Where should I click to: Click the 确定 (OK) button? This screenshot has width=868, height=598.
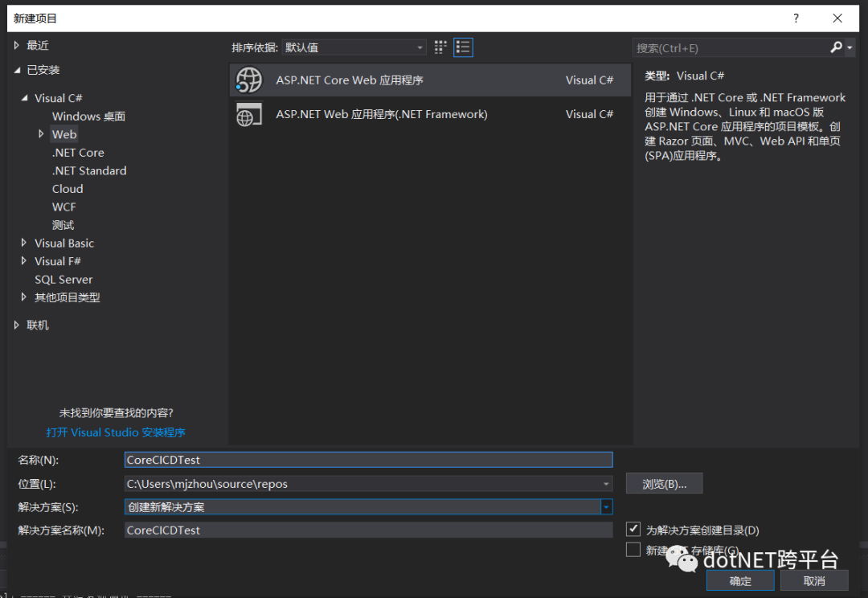(740, 581)
